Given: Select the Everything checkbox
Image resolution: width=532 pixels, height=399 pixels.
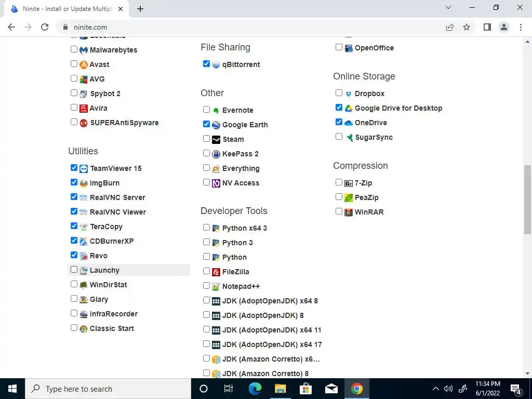Looking at the screenshot, I should [x=206, y=168].
